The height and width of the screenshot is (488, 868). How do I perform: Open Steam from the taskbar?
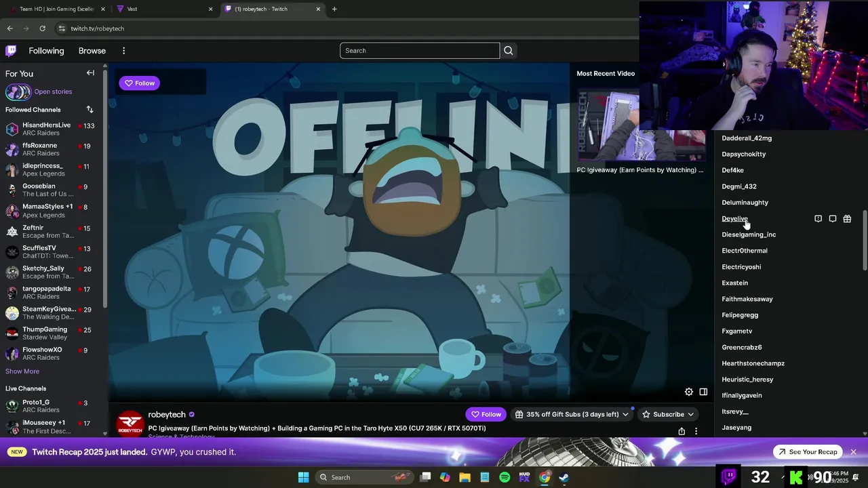tap(564, 477)
